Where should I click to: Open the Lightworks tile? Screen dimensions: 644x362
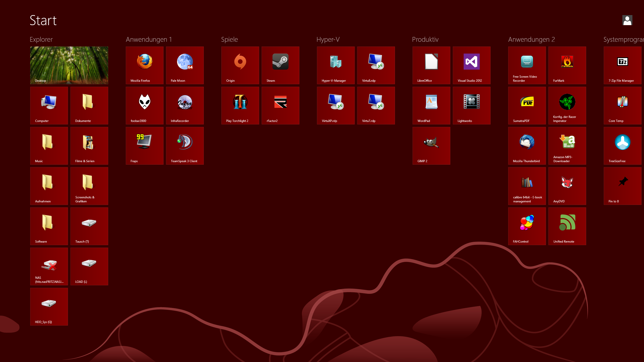(472, 106)
